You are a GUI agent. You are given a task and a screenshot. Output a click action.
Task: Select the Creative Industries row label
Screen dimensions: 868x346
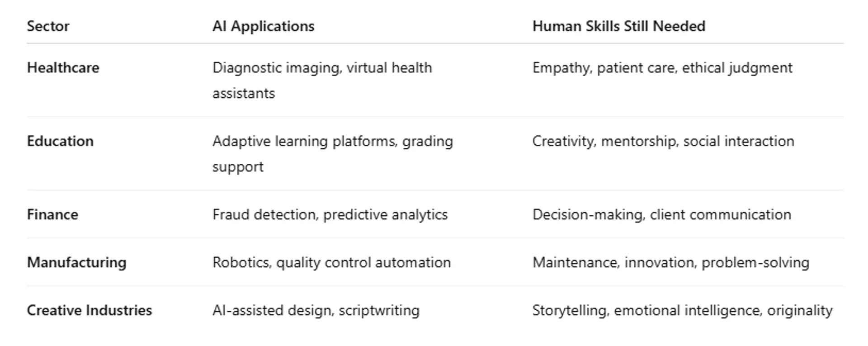89,310
